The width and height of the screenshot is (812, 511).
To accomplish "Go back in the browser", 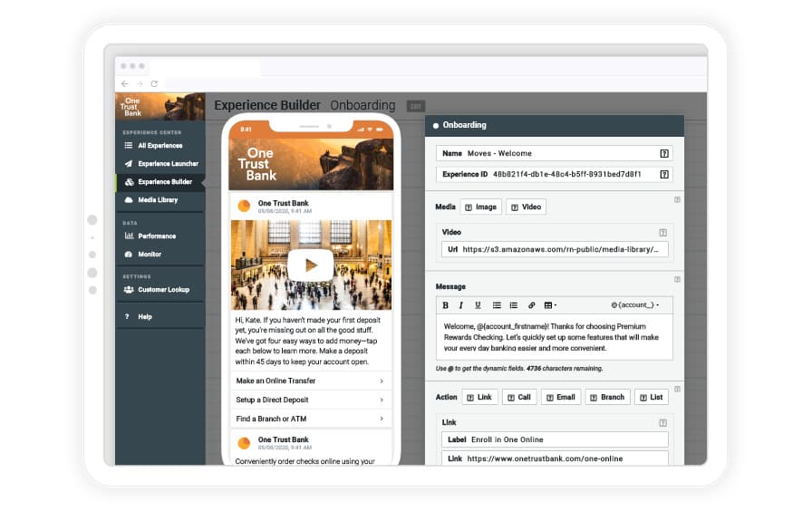I will click(x=125, y=83).
